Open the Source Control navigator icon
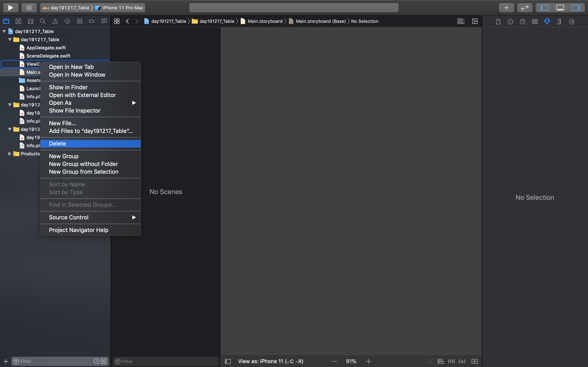This screenshot has height=367, width=588. (18, 21)
